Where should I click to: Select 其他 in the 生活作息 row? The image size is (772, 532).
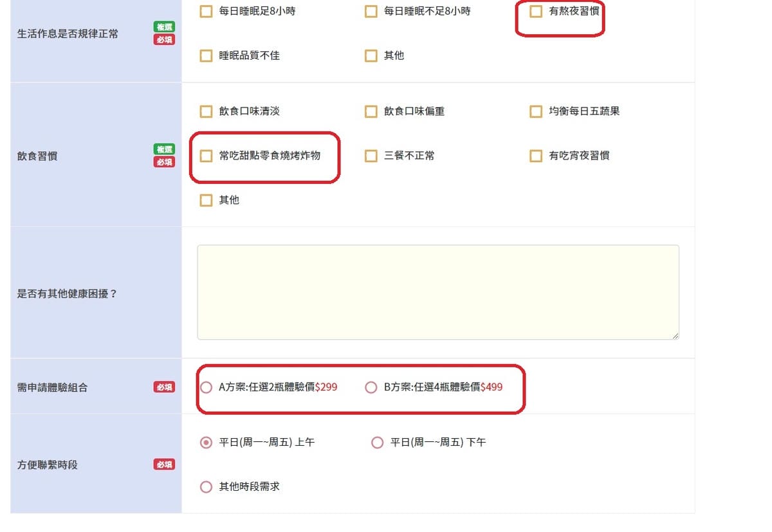point(371,56)
